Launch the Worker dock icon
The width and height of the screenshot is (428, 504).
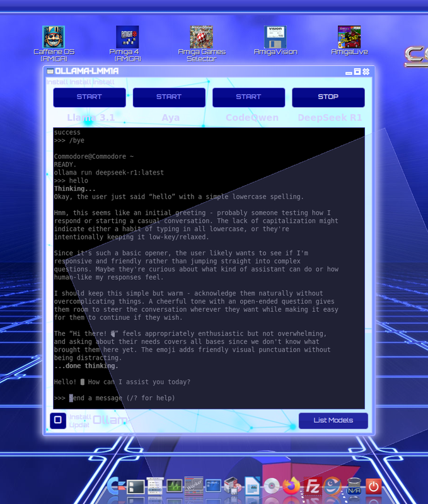[194, 486]
